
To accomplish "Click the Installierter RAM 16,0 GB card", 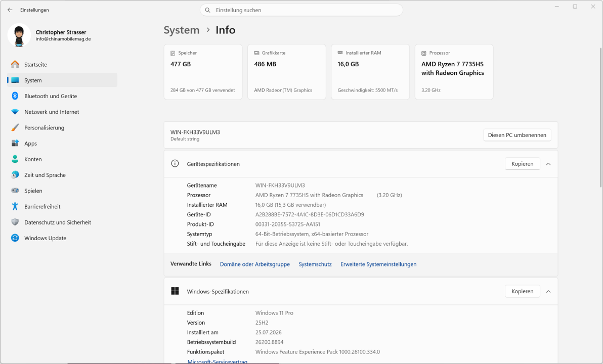I will coord(370,72).
